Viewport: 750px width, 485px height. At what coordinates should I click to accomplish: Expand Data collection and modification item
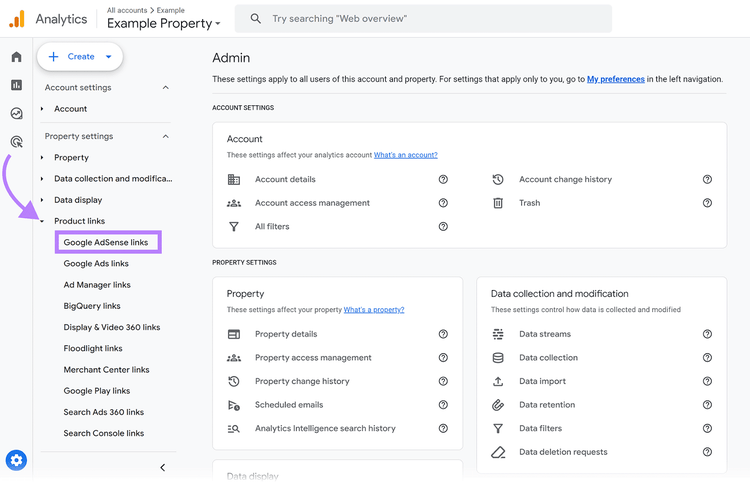pyautogui.click(x=42, y=178)
